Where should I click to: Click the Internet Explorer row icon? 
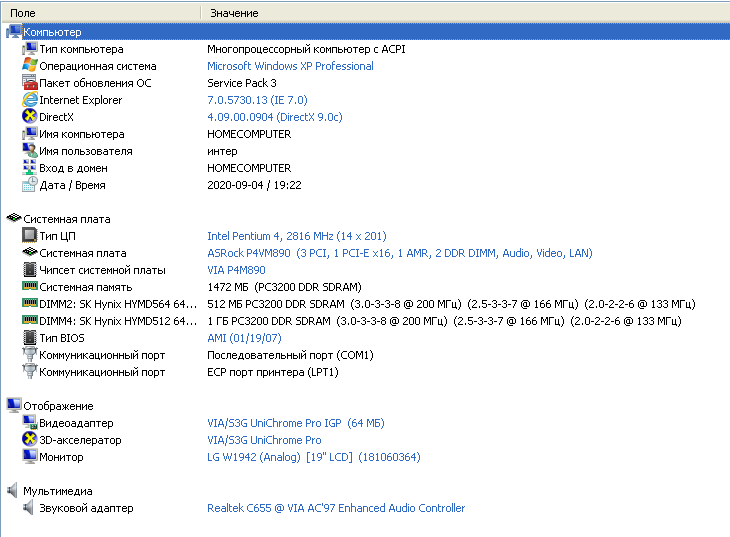click(x=30, y=100)
